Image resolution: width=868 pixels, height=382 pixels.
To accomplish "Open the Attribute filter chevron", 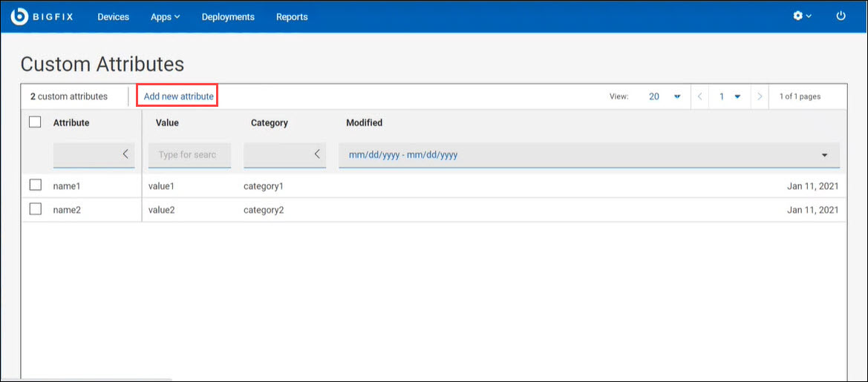I will pyautogui.click(x=125, y=154).
